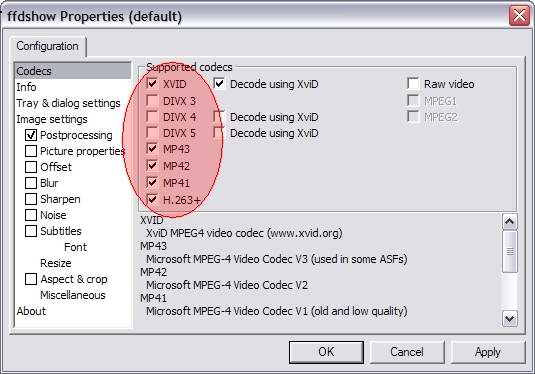
Task: Enable the Sharpen filter checkbox
Action: [31, 199]
